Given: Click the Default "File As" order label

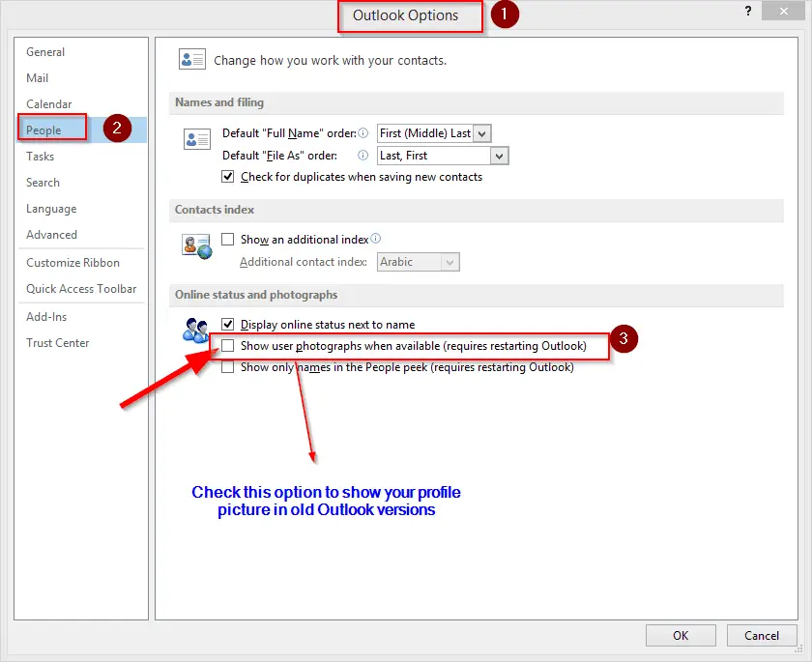Looking at the screenshot, I should (x=279, y=156).
